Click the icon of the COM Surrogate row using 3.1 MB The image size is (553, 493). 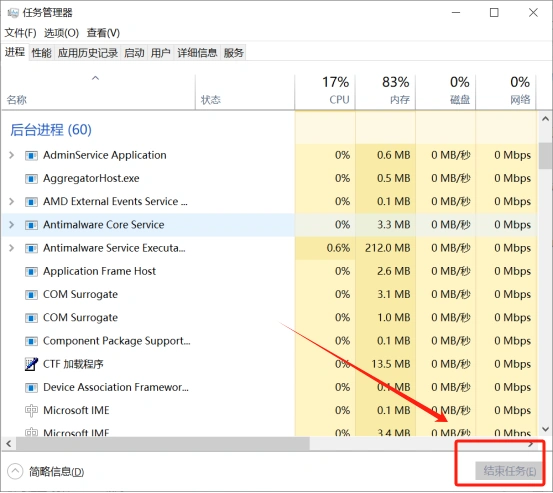[31, 294]
